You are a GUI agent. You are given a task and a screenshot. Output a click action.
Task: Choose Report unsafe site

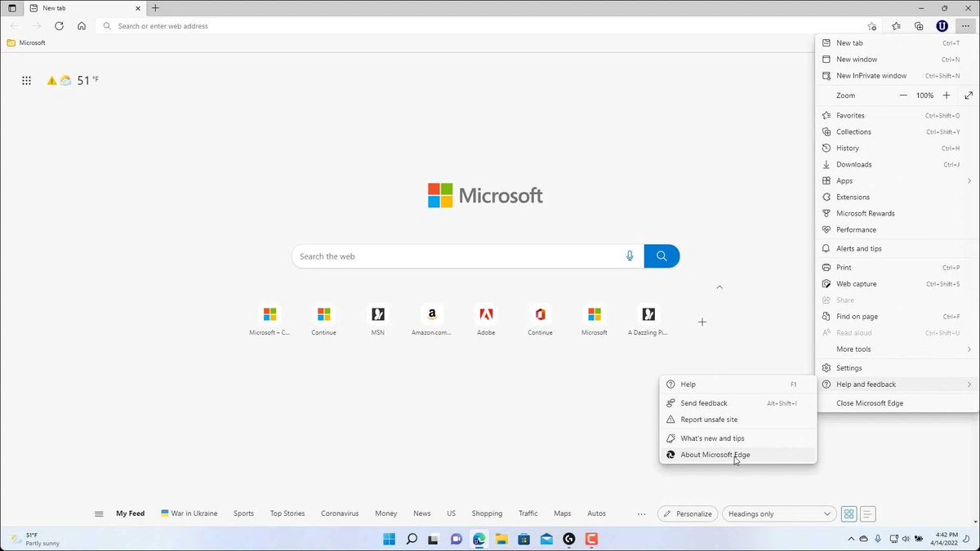(738, 420)
